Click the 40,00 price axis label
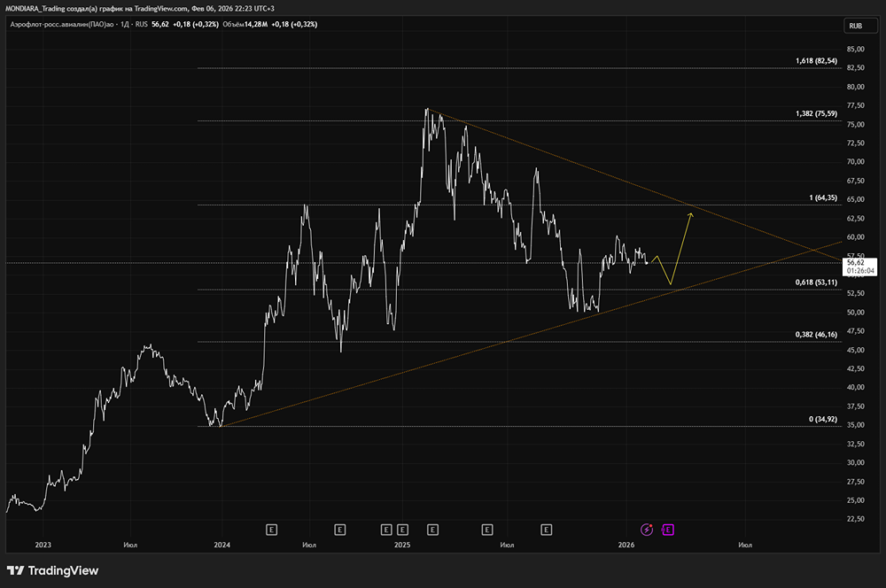886x588 pixels. (856, 387)
